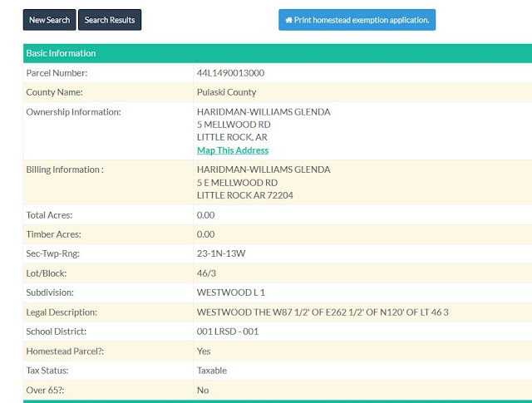Screen dimensions: 532x403
Task: Click Print homestead exemption application button
Action: 357,20
